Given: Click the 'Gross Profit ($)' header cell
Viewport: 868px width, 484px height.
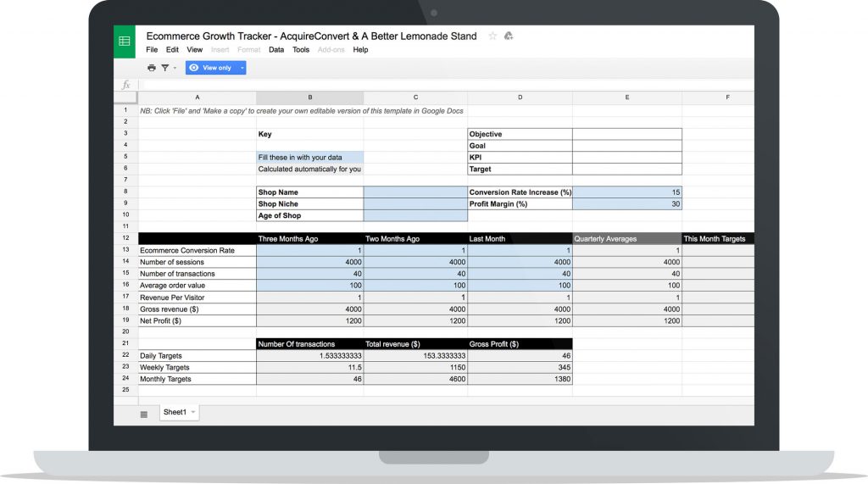Looking at the screenshot, I should pyautogui.click(x=520, y=344).
